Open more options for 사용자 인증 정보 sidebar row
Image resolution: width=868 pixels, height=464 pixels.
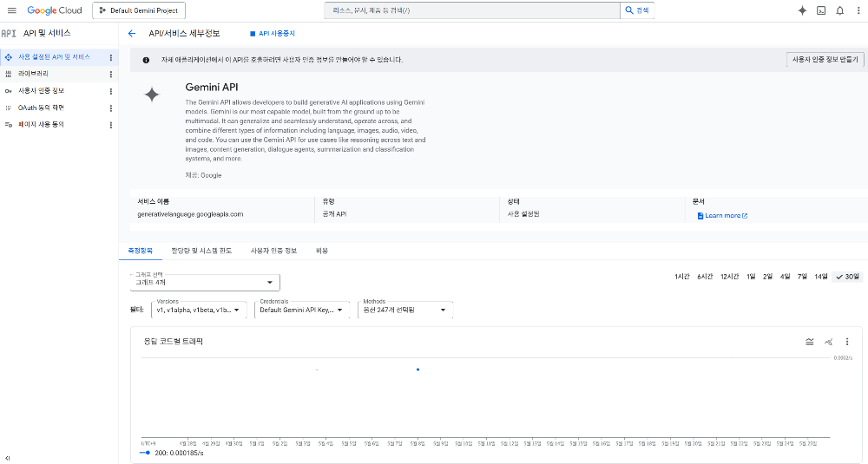[111, 91]
